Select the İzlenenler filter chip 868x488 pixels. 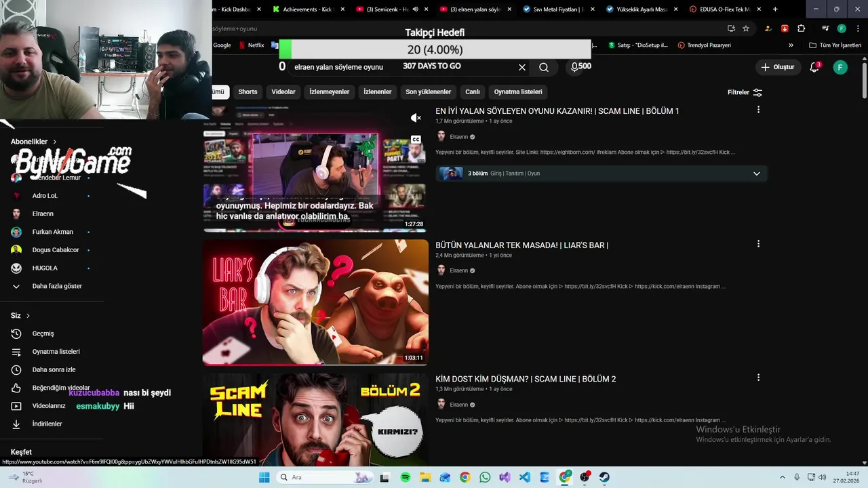tap(378, 91)
